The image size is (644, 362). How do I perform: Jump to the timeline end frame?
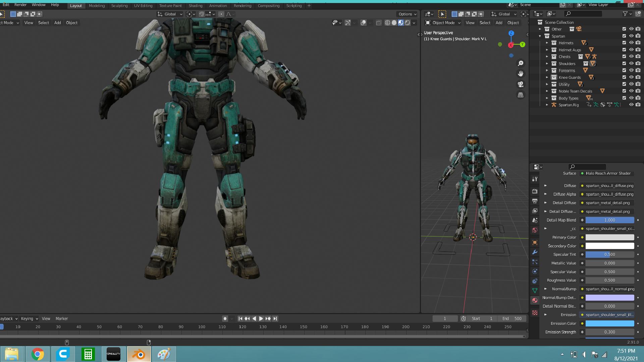pos(275,319)
